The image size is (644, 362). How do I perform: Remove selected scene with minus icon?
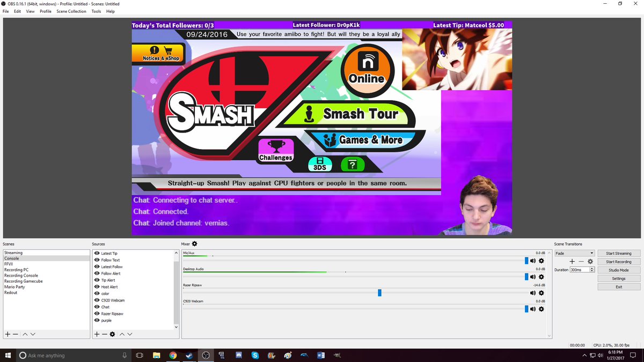coord(16,334)
